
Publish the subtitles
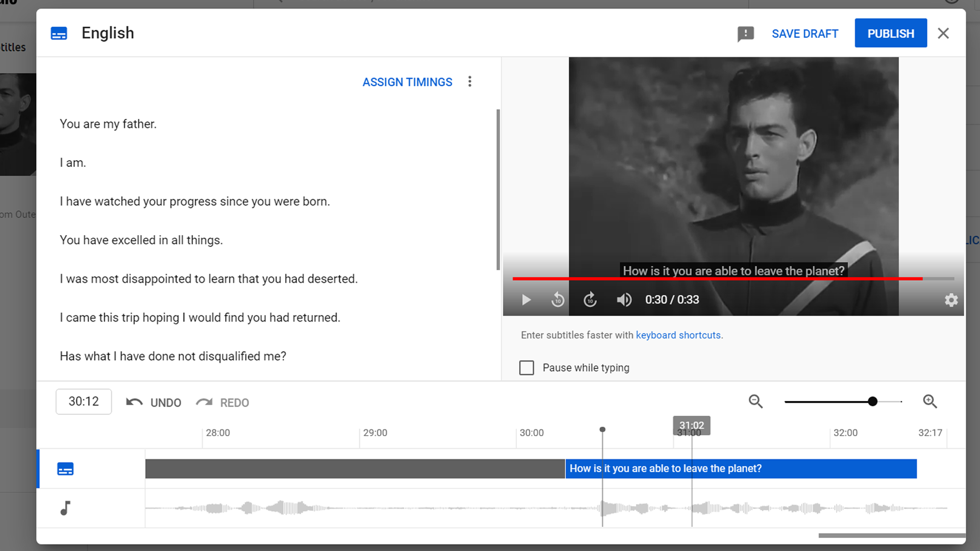click(x=891, y=33)
